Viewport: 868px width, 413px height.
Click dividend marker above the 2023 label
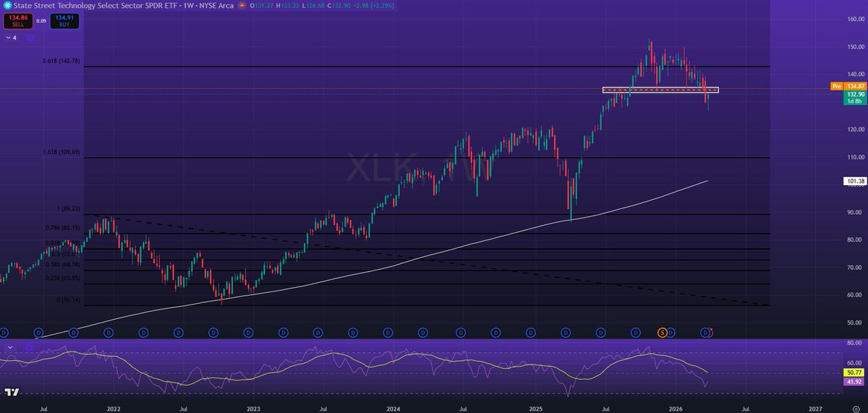click(248, 332)
